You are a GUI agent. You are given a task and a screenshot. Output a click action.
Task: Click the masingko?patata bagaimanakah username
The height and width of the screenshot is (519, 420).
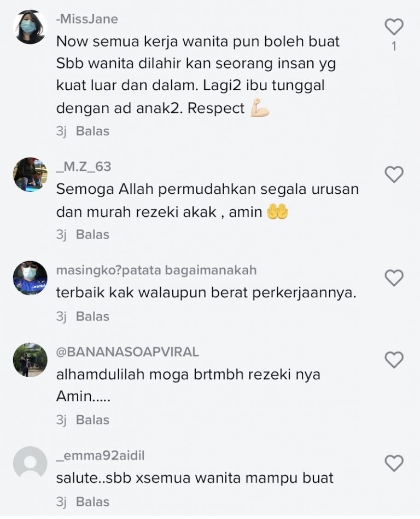pos(156,270)
